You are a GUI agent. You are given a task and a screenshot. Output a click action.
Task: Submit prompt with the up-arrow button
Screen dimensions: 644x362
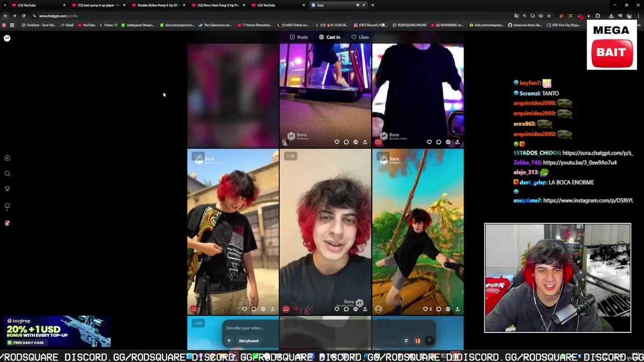(x=429, y=340)
